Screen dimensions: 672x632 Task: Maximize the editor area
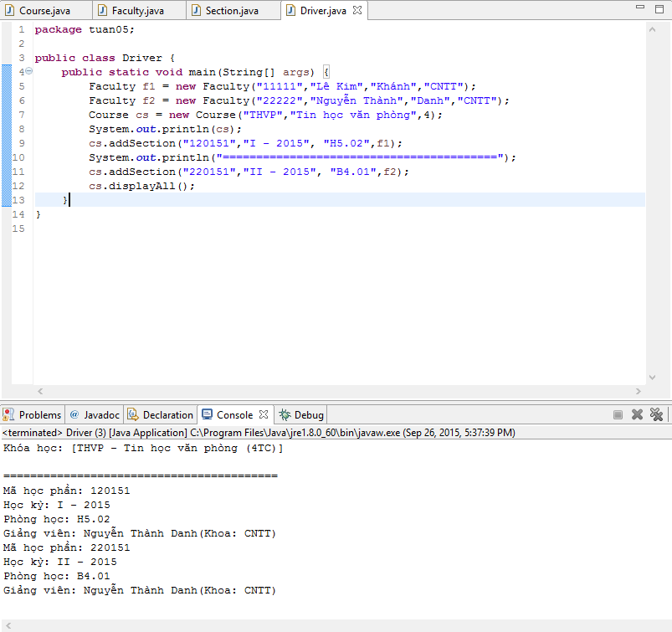pyautogui.click(x=659, y=9)
